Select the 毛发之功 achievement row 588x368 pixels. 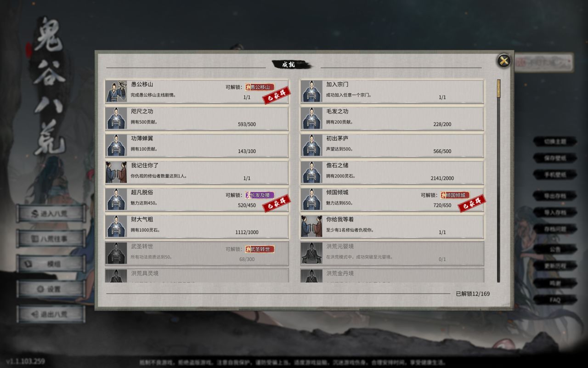click(392, 119)
